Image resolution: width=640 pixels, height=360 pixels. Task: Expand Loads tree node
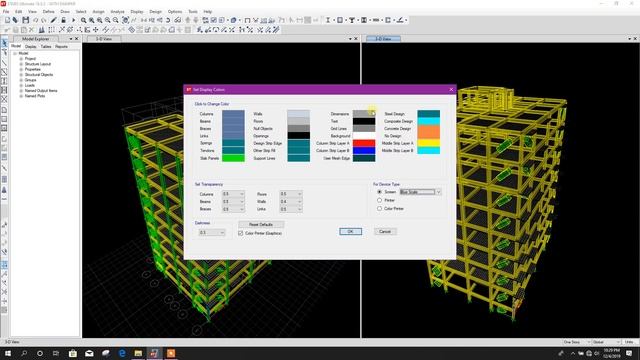click(x=21, y=85)
